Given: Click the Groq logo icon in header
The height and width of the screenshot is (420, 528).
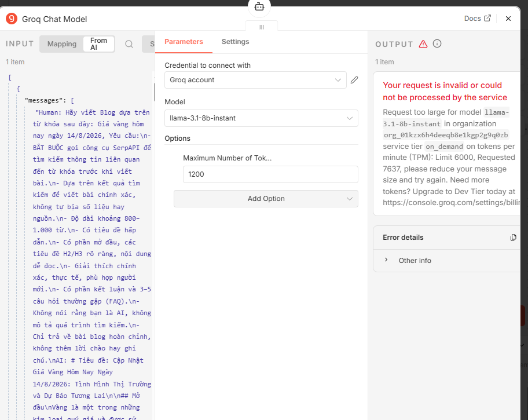Looking at the screenshot, I should pos(12,19).
